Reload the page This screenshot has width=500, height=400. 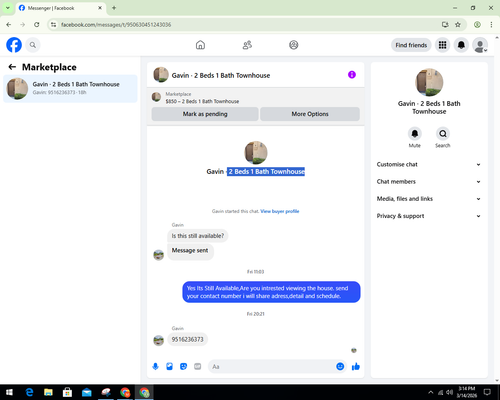[x=37, y=24]
